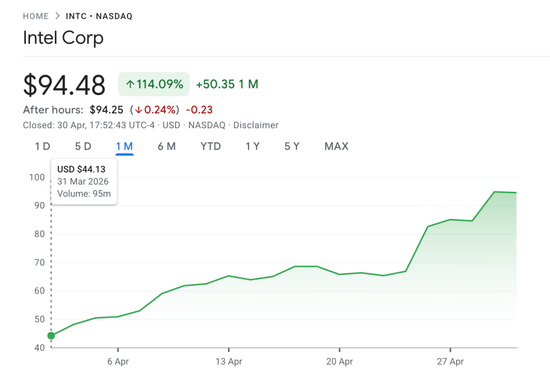Image resolution: width=550 pixels, height=379 pixels.
Task: Switch chart to 5 Y range
Action: point(292,146)
